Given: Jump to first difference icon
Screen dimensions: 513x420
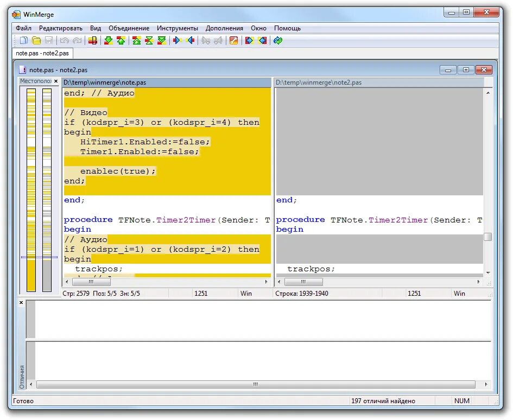Looking at the screenshot, I should (x=137, y=41).
